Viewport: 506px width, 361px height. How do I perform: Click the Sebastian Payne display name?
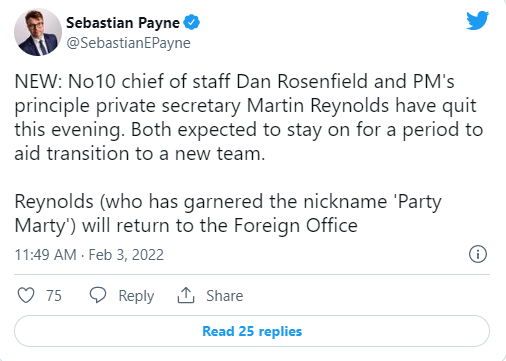pyautogui.click(x=123, y=23)
